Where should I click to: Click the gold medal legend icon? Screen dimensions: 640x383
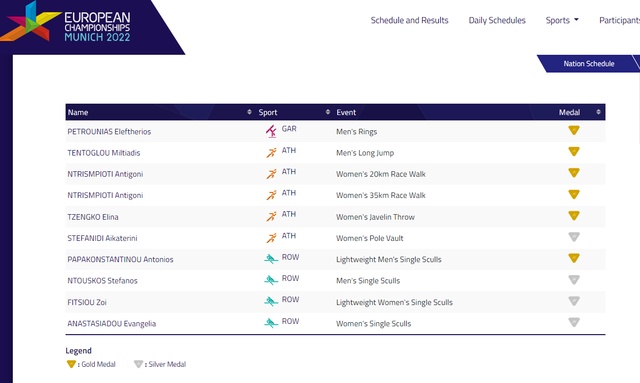click(x=71, y=364)
